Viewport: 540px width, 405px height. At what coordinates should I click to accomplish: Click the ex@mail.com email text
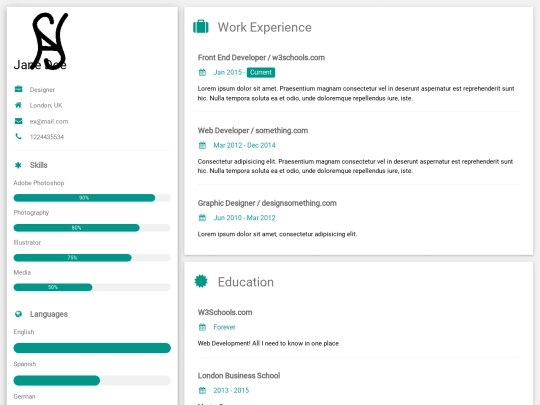(x=49, y=121)
